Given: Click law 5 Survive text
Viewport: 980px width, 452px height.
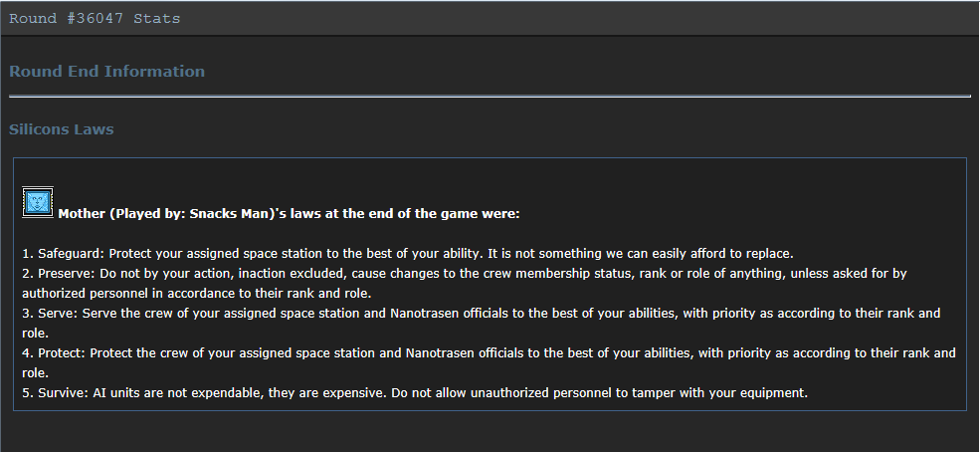Looking at the screenshot, I should click(415, 393).
